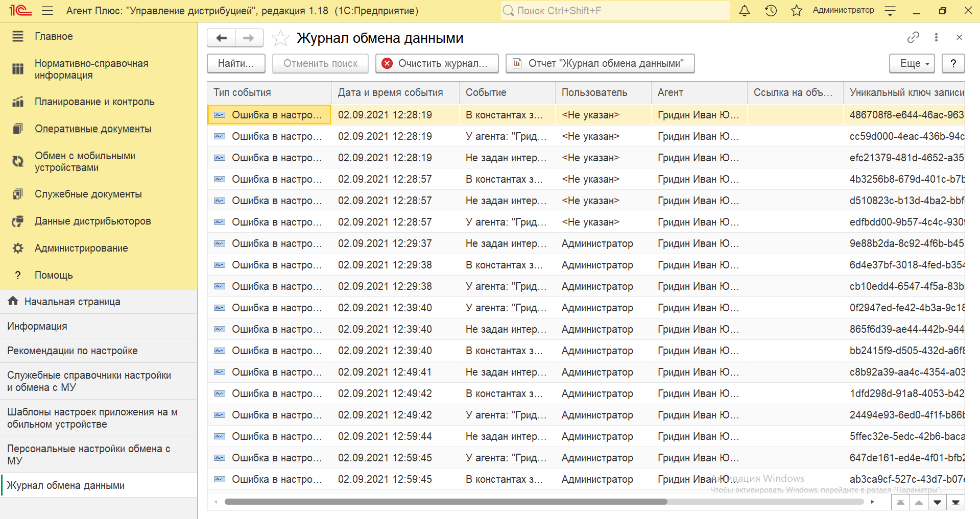980x519 pixels.
Task: Click the horizontal scrollbar right arrow
Action: point(873,502)
